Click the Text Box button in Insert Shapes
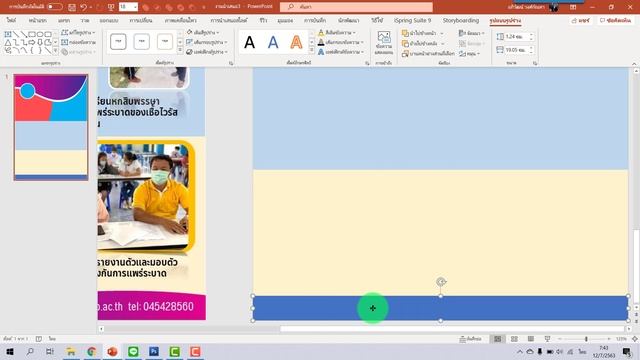The image size is (640, 360). pos(78,42)
